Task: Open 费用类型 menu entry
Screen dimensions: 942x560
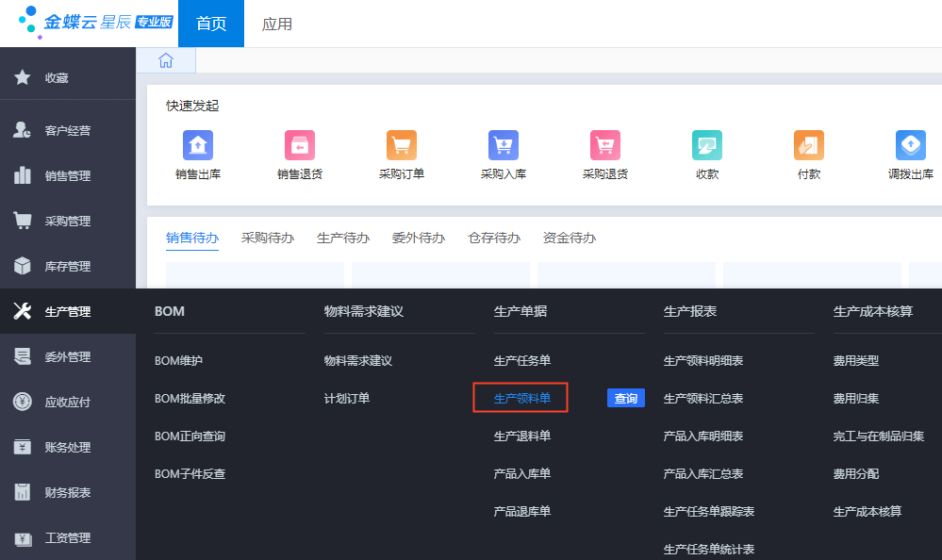Action: tap(855, 360)
